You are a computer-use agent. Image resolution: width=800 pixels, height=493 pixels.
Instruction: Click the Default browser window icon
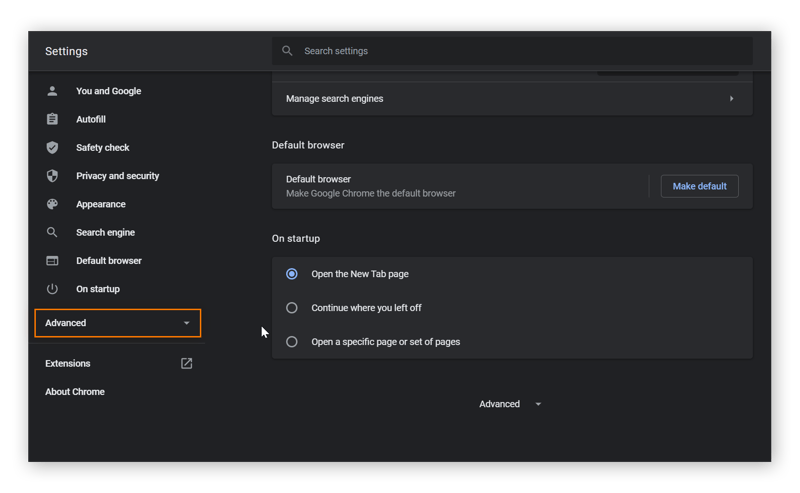(52, 261)
